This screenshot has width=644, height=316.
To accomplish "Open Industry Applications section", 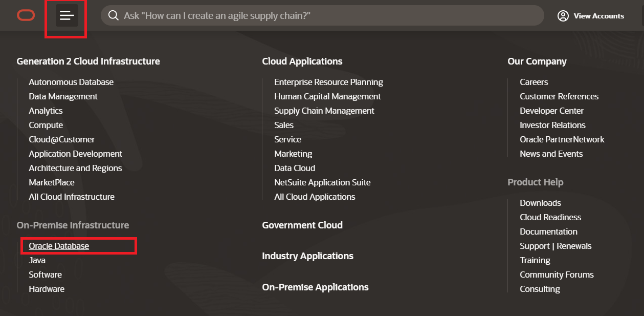I will [307, 256].
